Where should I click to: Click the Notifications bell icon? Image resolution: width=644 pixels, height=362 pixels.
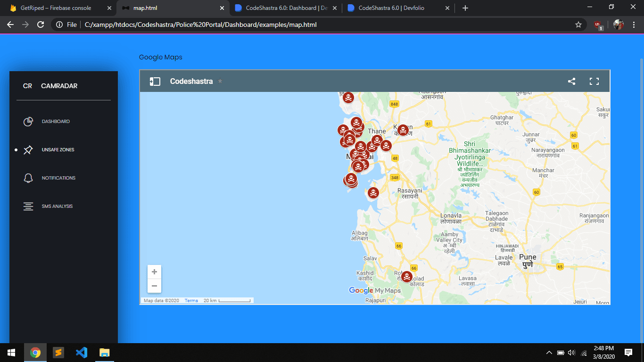tap(28, 178)
